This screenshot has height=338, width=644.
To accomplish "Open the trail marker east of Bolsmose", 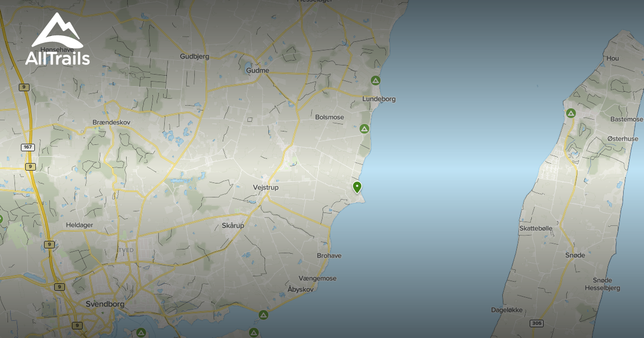I will [x=364, y=129].
